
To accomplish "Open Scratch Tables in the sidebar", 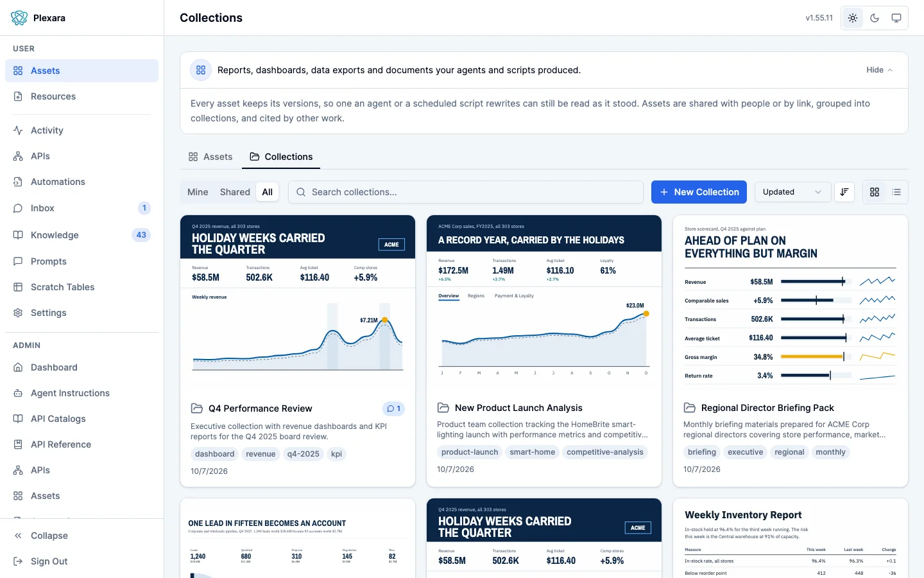I will click(81, 287).
